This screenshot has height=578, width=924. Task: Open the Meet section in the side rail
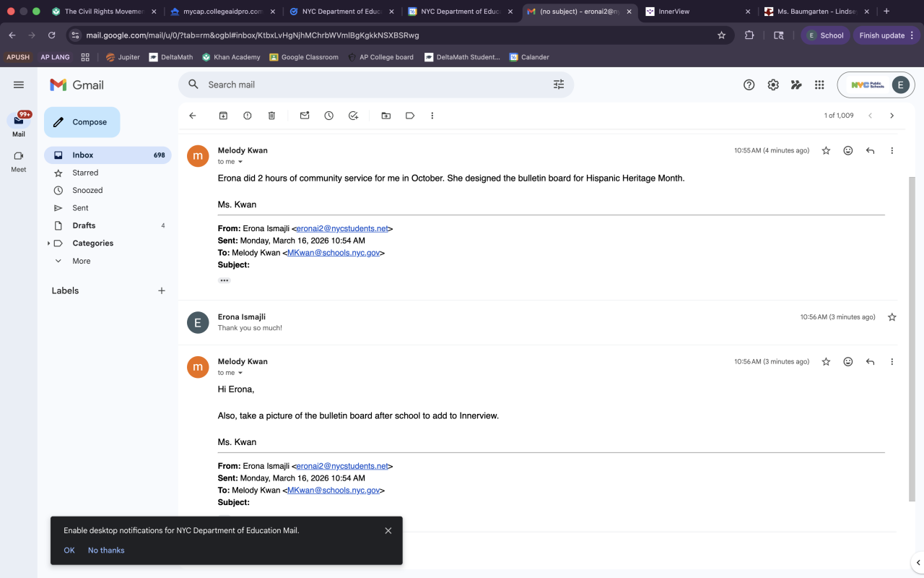click(19, 160)
